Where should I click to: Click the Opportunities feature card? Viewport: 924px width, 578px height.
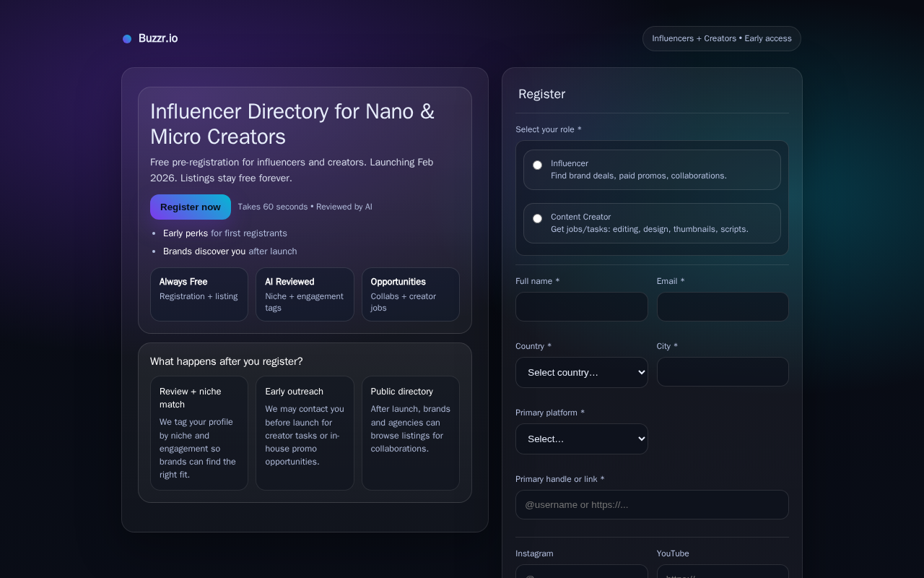tap(410, 294)
